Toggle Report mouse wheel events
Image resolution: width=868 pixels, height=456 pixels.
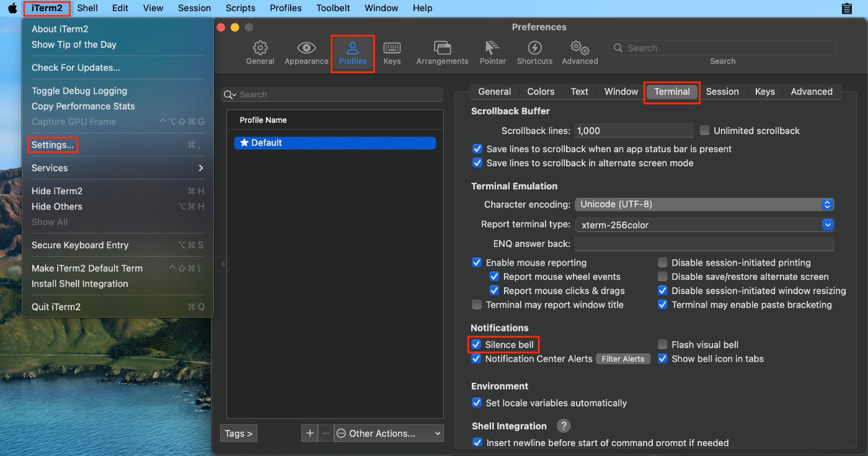[494, 277]
